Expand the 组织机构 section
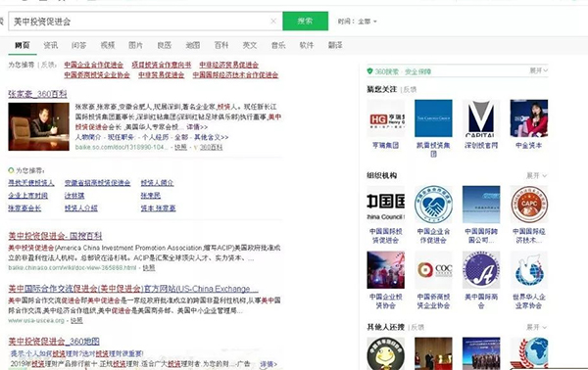The image size is (588, 370). (x=536, y=175)
